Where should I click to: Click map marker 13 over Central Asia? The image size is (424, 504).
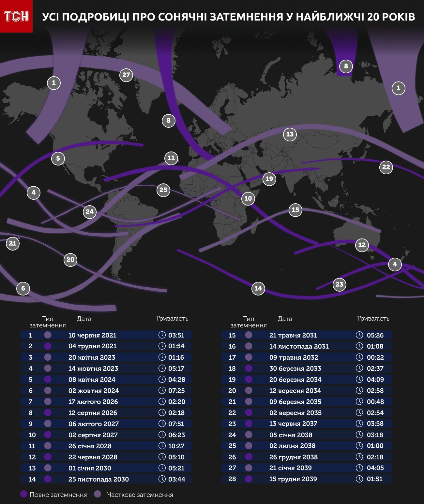tap(290, 134)
